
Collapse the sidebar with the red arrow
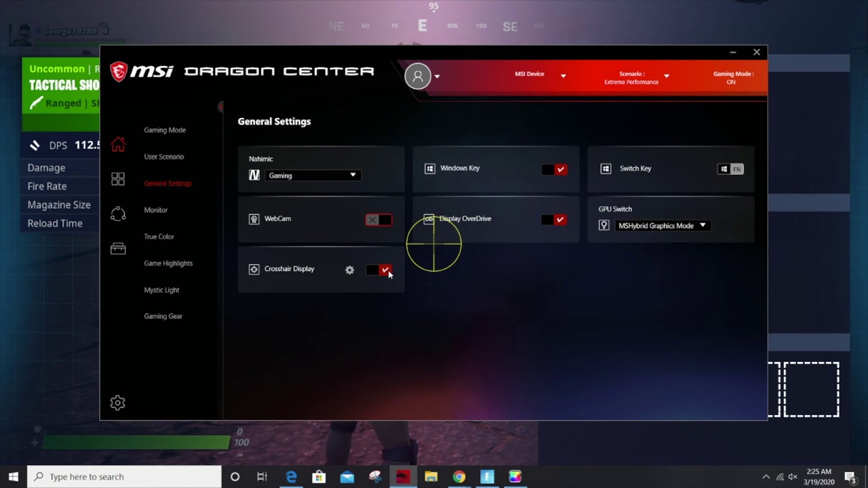tap(220, 106)
